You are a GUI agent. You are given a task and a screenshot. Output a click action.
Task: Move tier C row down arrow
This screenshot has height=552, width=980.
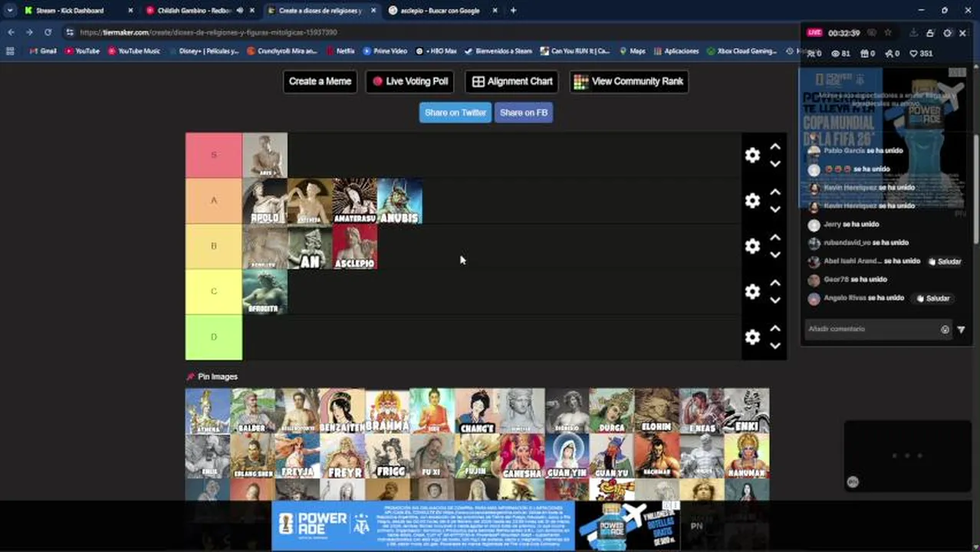click(x=775, y=300)
